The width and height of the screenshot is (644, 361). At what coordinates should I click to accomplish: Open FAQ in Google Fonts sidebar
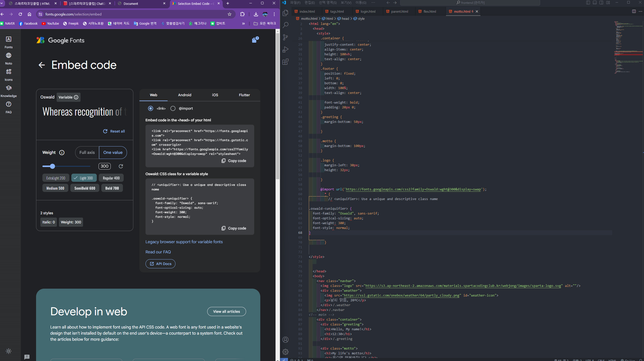(9, 107)
